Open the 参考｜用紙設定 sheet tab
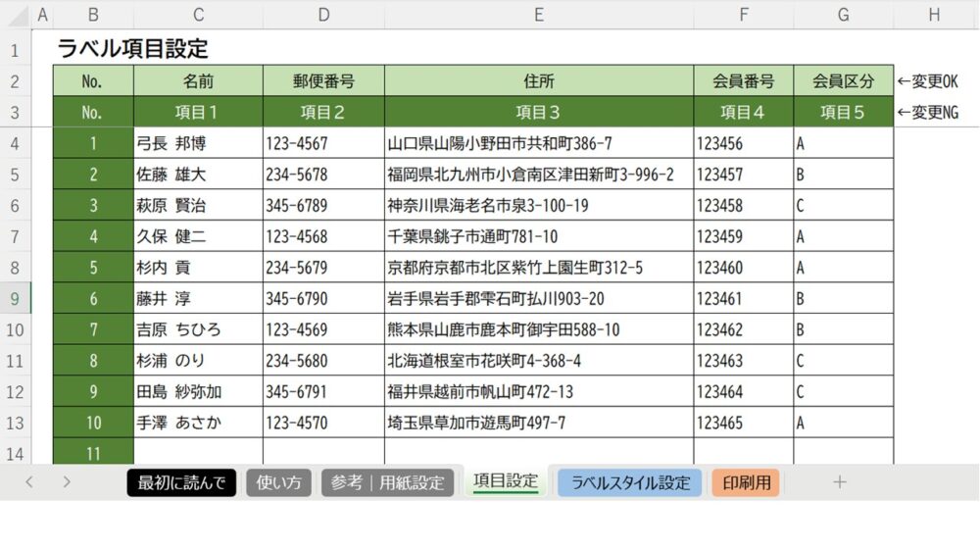The width and height of the screenshot is (980, 552). coord(387,482)
